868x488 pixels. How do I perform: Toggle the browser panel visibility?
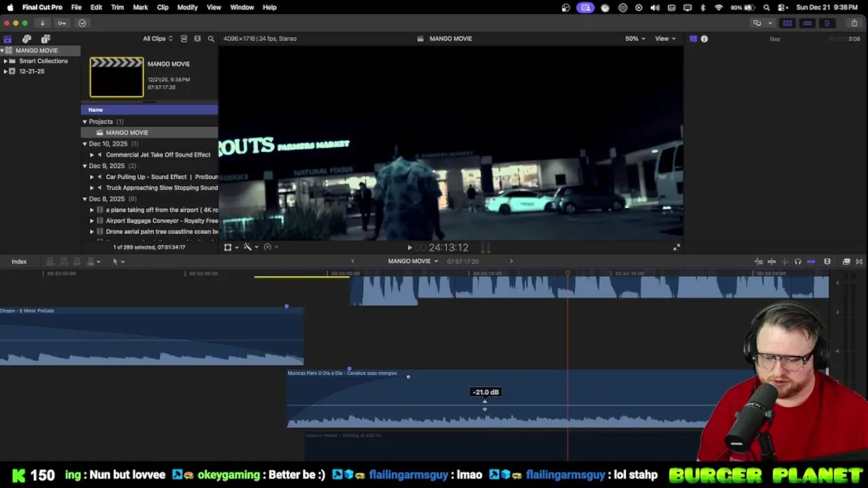787,23
